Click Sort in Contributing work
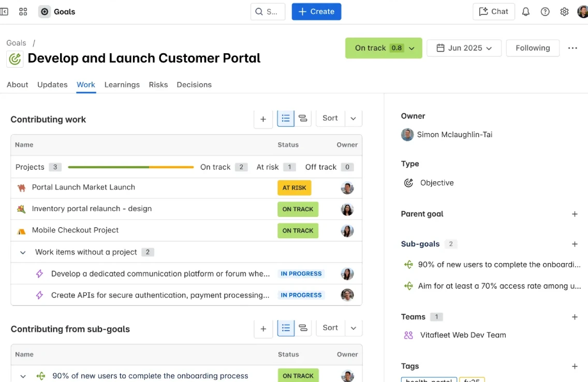 click(330, 119)
